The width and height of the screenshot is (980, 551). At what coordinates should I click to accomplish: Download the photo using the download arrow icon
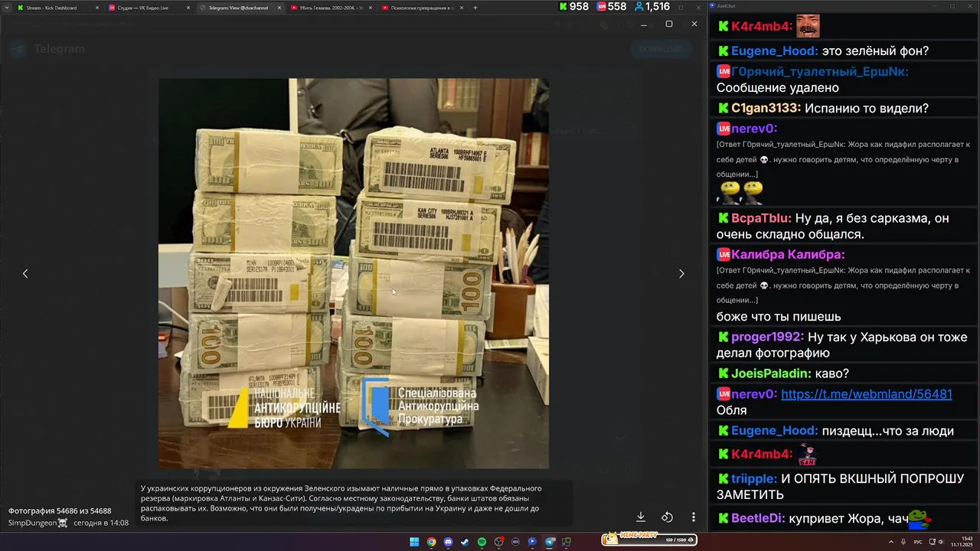[x=641, y=517]
